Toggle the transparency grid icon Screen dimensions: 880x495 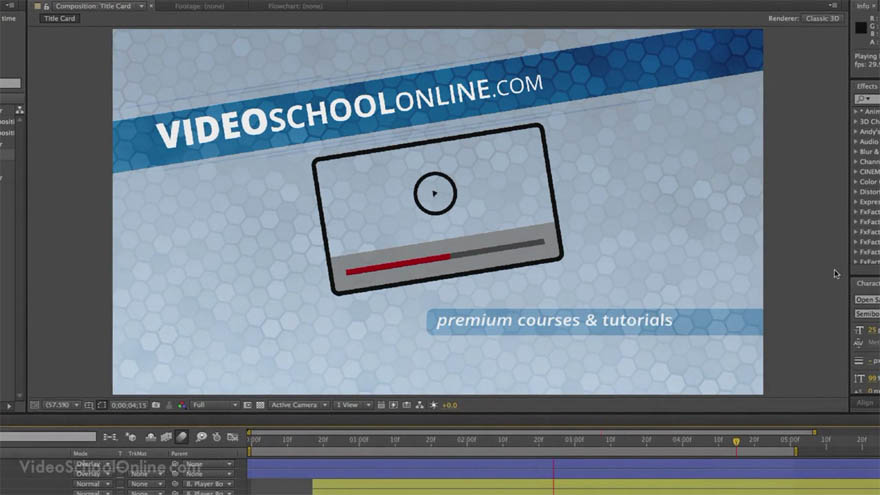260,405
